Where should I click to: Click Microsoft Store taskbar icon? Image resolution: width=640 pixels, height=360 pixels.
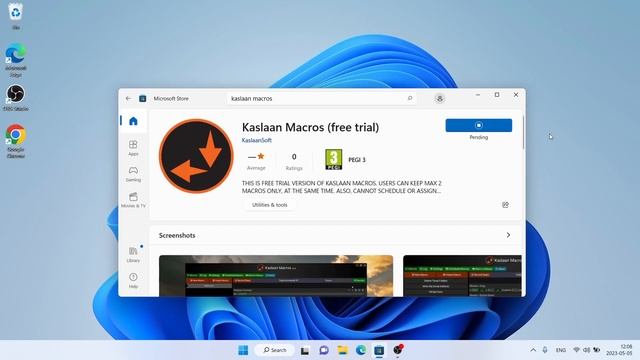click(379, 350)
